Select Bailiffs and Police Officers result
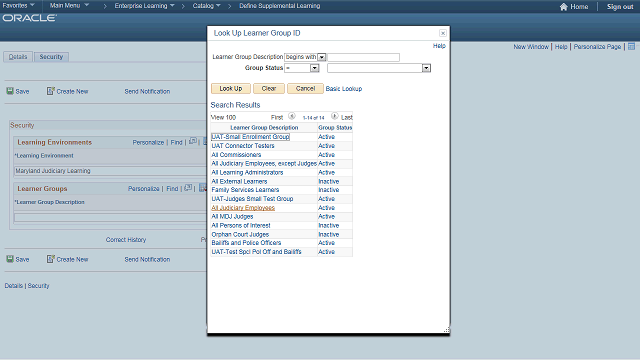This screenshot has width=640, height=360. (x=246, y=242)
